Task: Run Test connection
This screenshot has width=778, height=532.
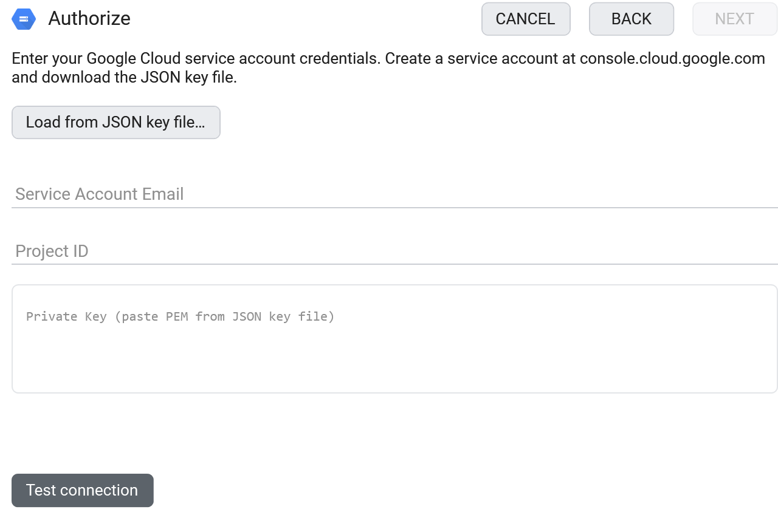Action: coord(83,490)
